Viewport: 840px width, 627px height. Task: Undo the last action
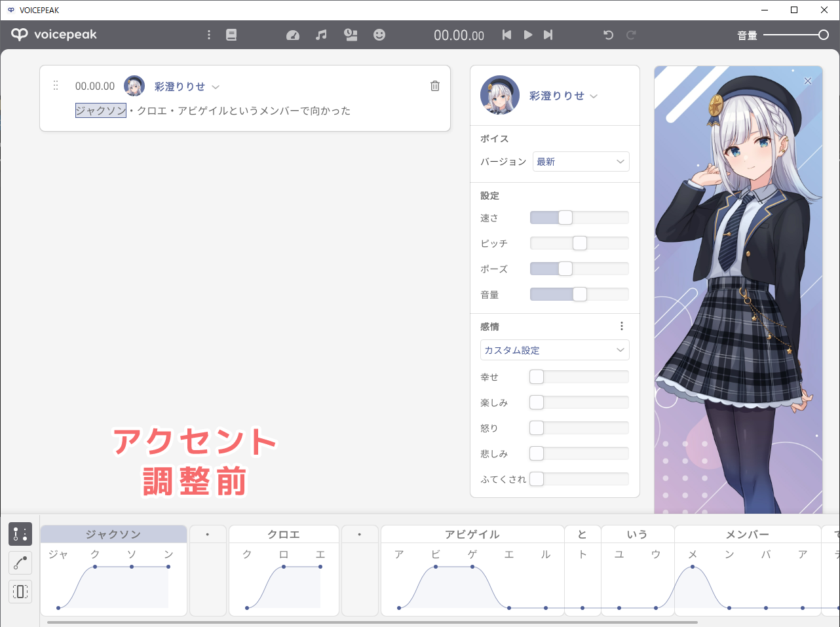(x=608, y=35)
